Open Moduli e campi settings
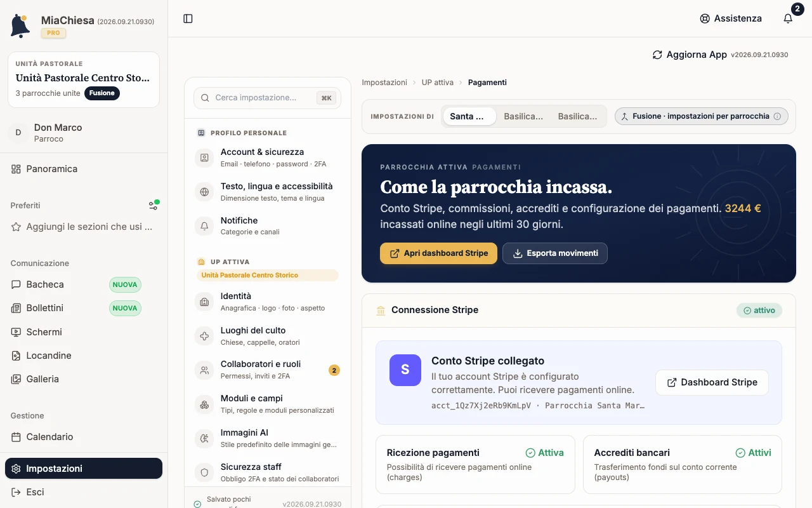 tap(267, 404)
